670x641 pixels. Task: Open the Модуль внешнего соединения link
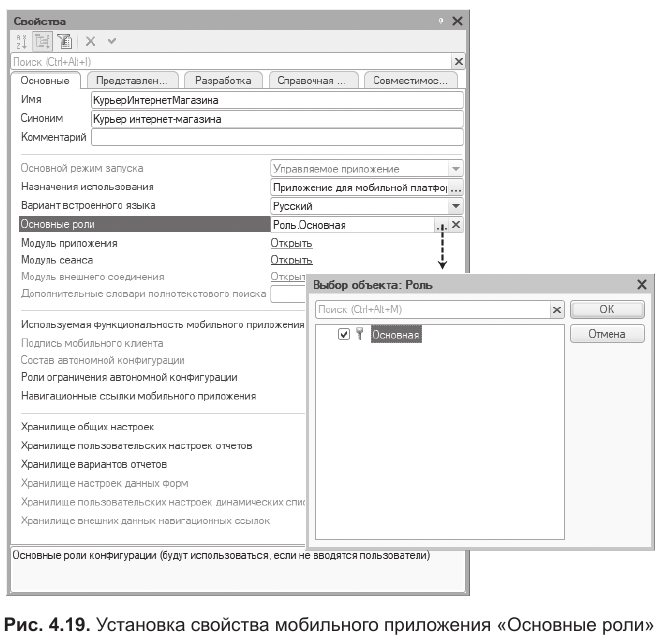click(x=288, y=276)
